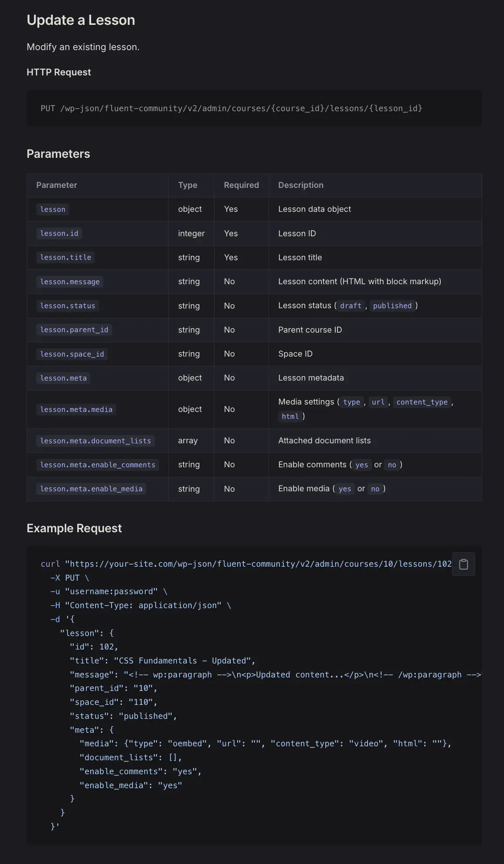Click the "html" media setting tag
Image resolution: width=504 pixels, height=864 pixels.
[x=290, y=417]
